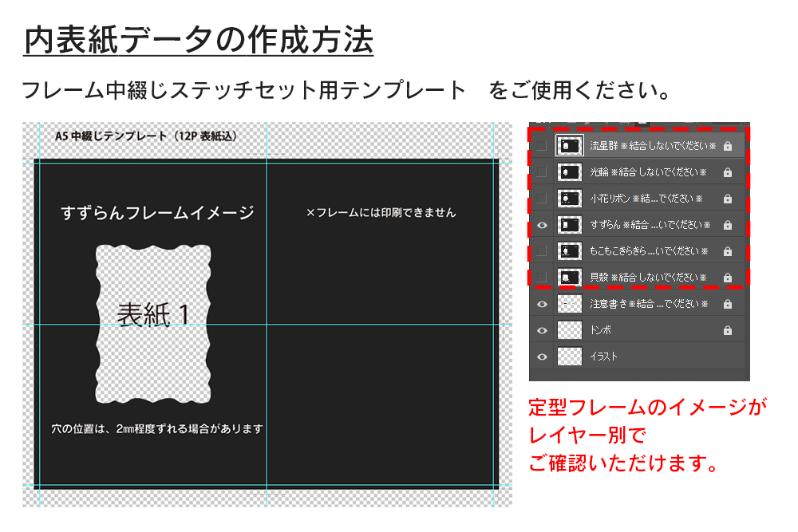Show the 流星群 layer visibility
Viewport: 798px width, 532px height.
tap(543, 147)
